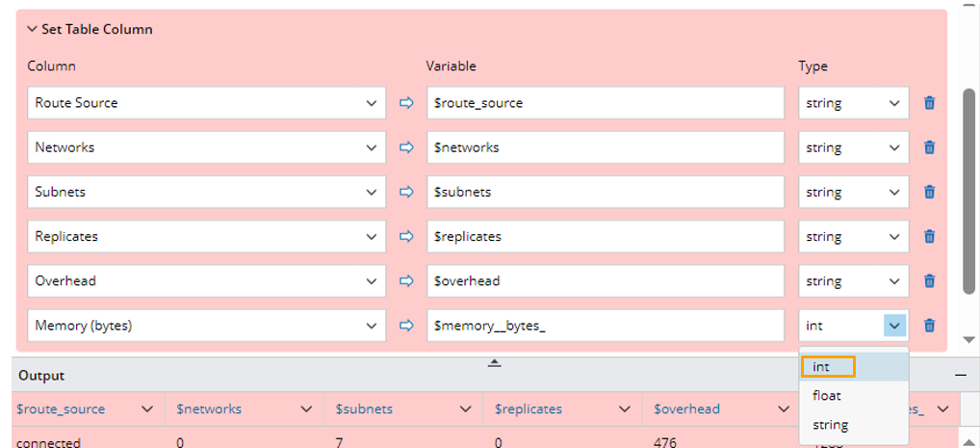The height and width of the screenshot is (448, 980).
Task: Click the $subnets variable input field
Action: pyautogui.click(x=606, y=192)
